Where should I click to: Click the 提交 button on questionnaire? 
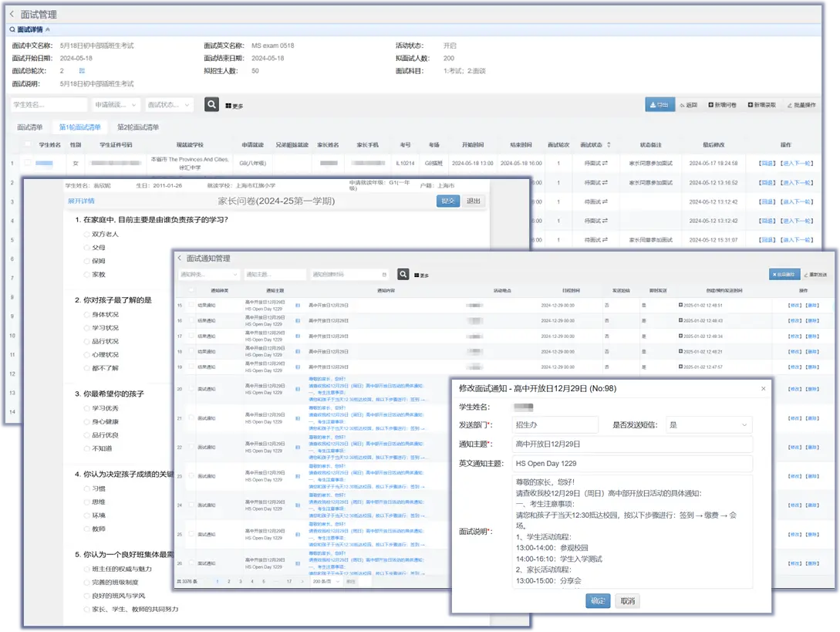pyautogui.click(x=447, y=201)
